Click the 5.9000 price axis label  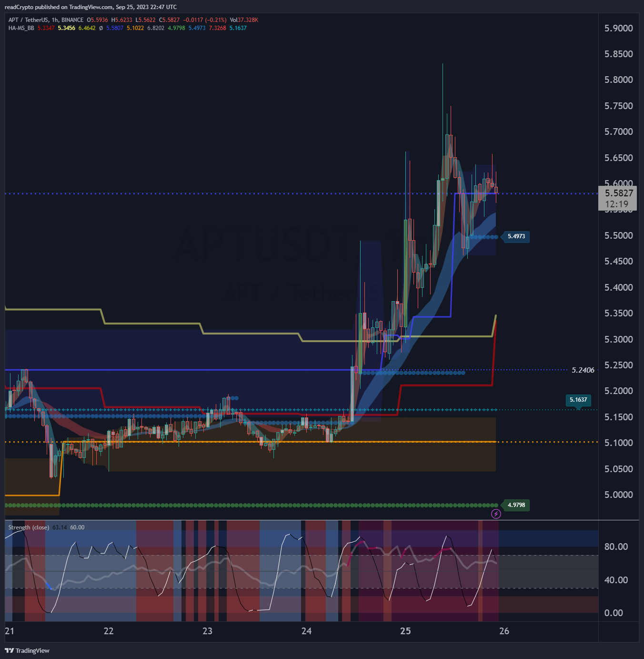pos(619,28)
